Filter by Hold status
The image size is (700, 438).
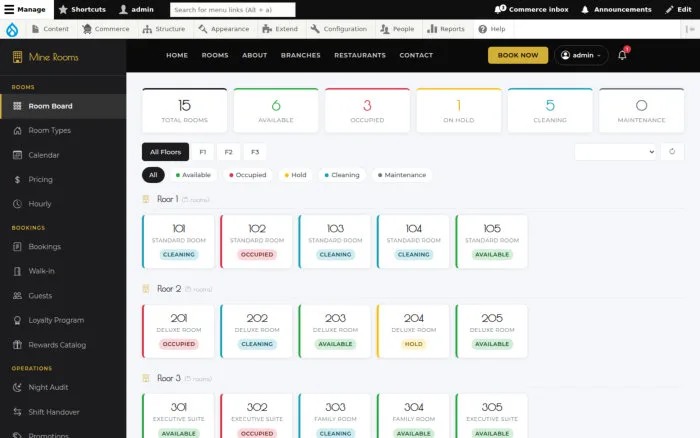[295, 175]
